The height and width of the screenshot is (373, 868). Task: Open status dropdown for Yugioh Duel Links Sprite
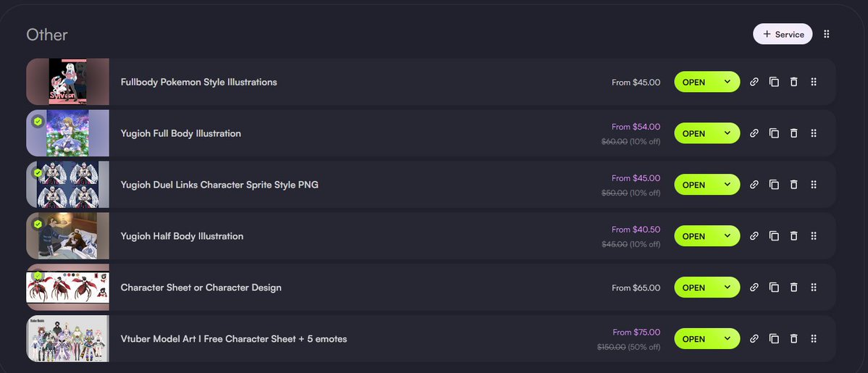pyautogui.click(x=707, y=185)
